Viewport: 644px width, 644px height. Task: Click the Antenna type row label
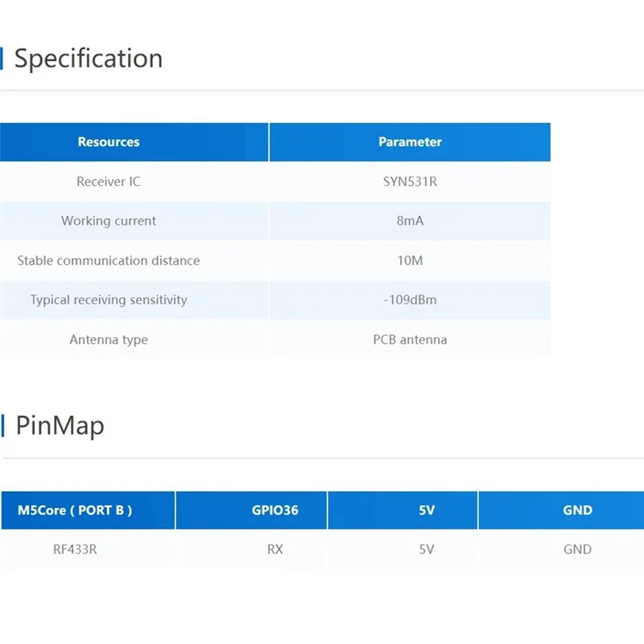(109, 340)
